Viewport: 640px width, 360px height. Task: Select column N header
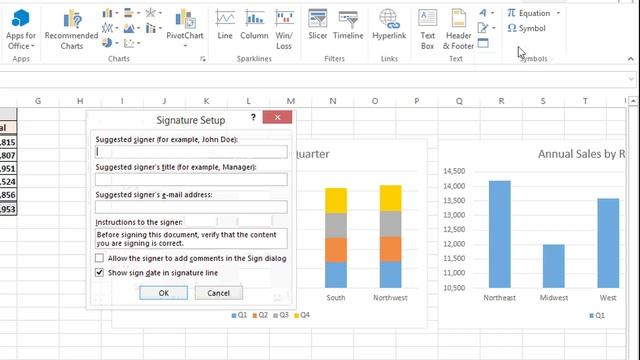point(333,101)
